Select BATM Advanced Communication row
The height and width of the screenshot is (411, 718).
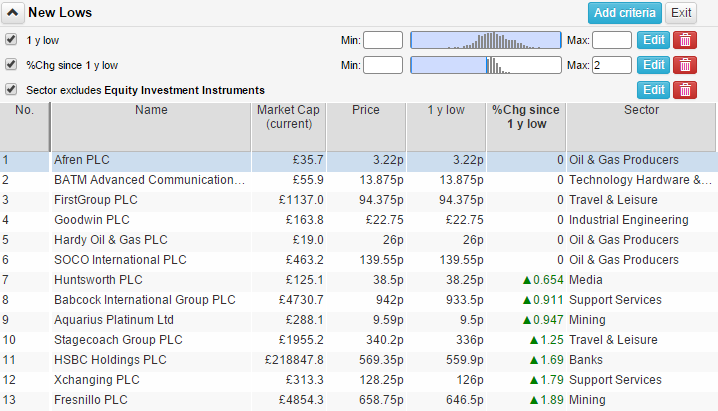tap(359, 180)
